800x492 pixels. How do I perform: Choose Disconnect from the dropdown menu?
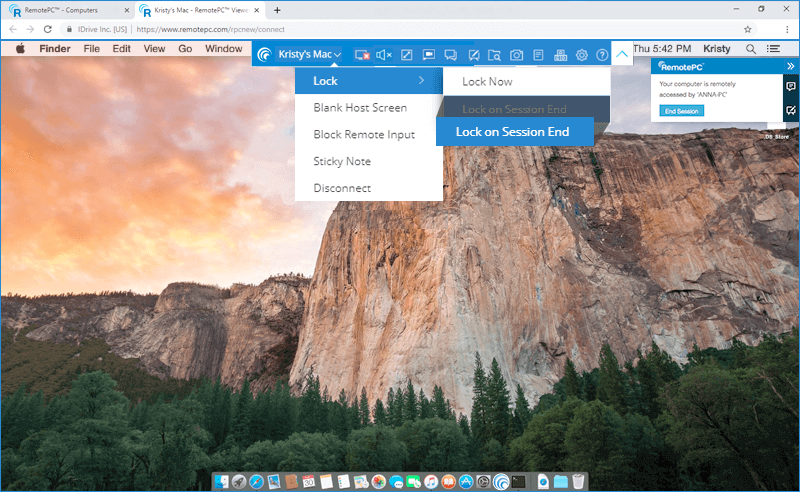pyautogui.click(x=342, y=188)
